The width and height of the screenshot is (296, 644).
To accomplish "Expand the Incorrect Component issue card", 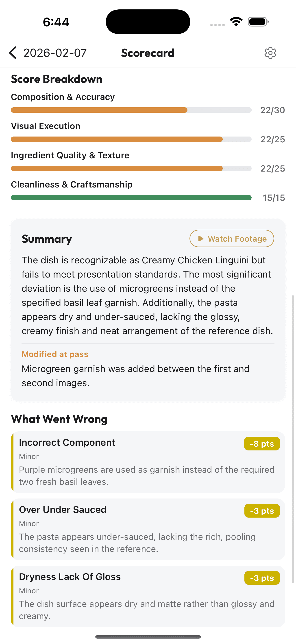I will pos(147,462).
